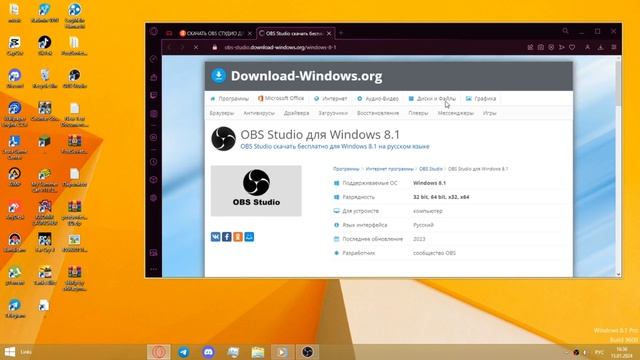This screenshot has height=360, width=640.
Task: Open Discord desktop shortcut
Action: click(x=15, y=79)
